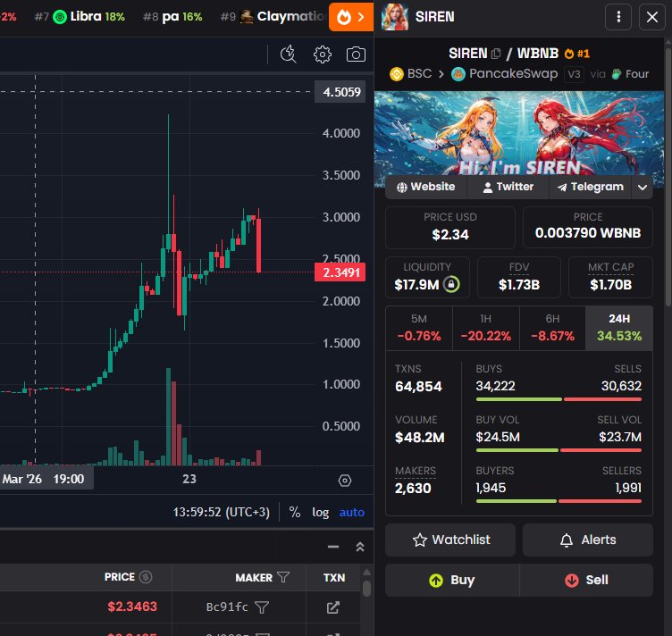
Task: Click the VOLUME $48.2M value
Action: [420, 438]
